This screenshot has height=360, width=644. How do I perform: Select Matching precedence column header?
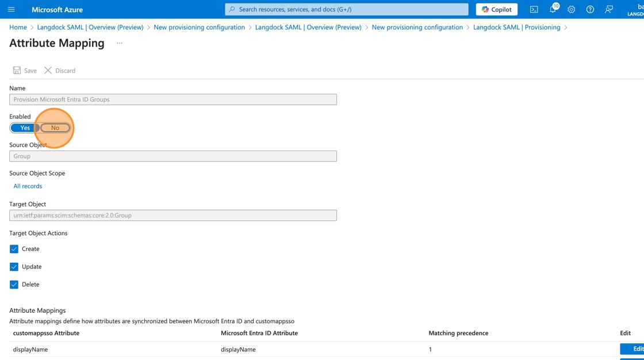click(458, 334)
